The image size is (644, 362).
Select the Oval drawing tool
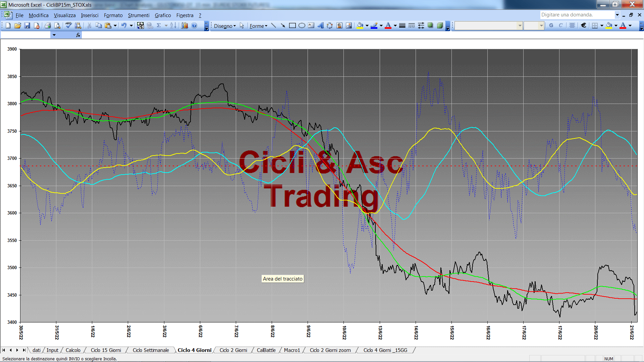302,25
